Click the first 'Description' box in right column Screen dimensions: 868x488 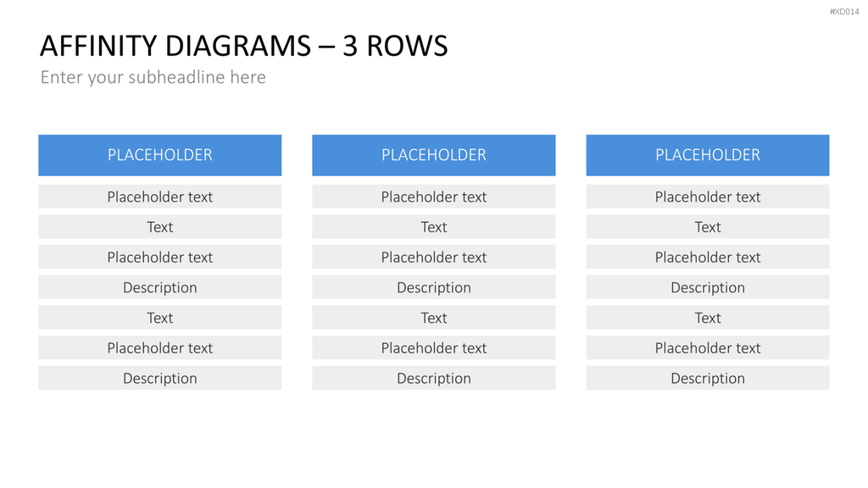pyautogui.click(x=708, y=287)
